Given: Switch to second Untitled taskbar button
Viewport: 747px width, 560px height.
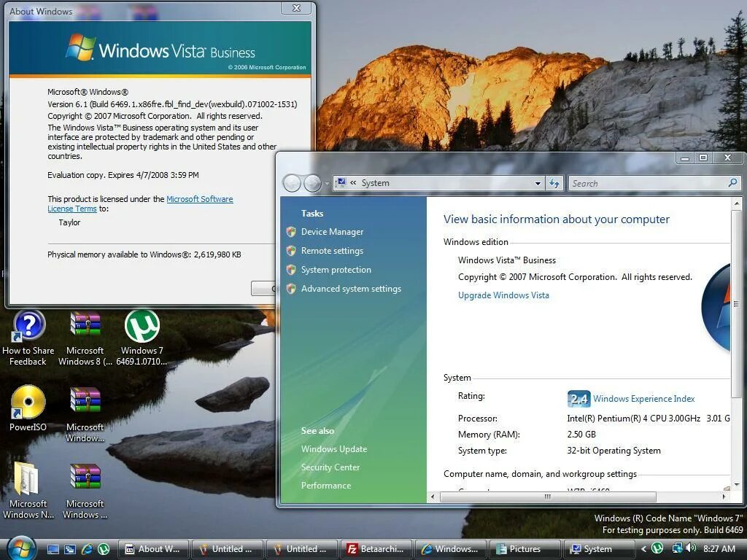Looking at the screenshot, I should pyautogui.click(x=301, y=549).
